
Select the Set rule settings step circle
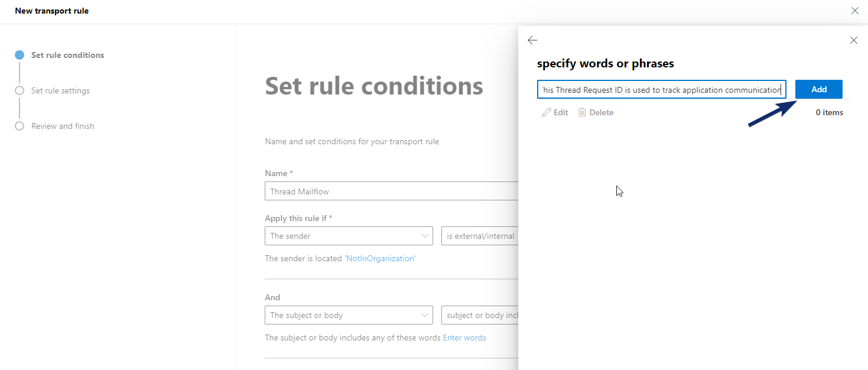pyautogui.click(x=19, y=90)
